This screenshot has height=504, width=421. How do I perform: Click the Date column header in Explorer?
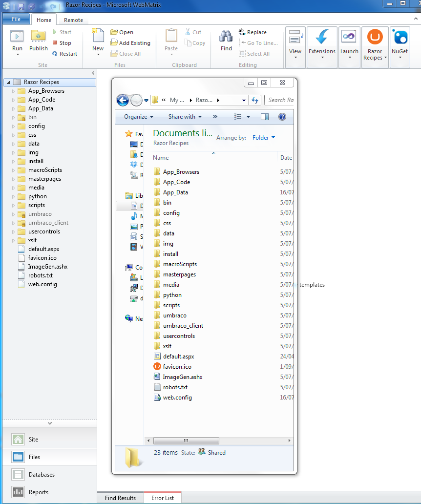[x=286, y=157]
